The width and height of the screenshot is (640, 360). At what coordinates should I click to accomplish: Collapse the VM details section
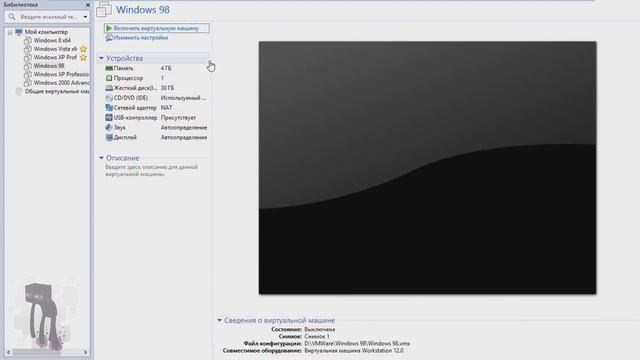coord(220,320)
